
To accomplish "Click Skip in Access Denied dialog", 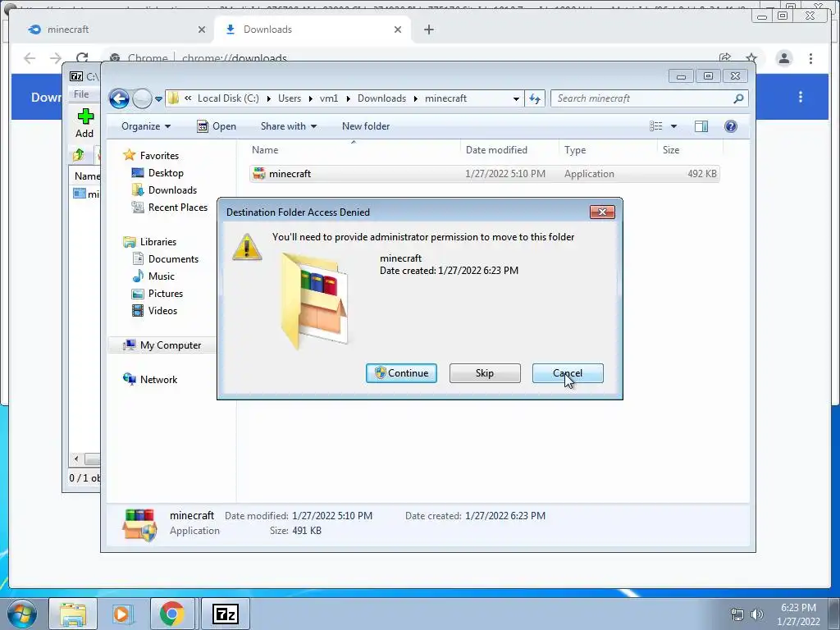I will (485, 373).
